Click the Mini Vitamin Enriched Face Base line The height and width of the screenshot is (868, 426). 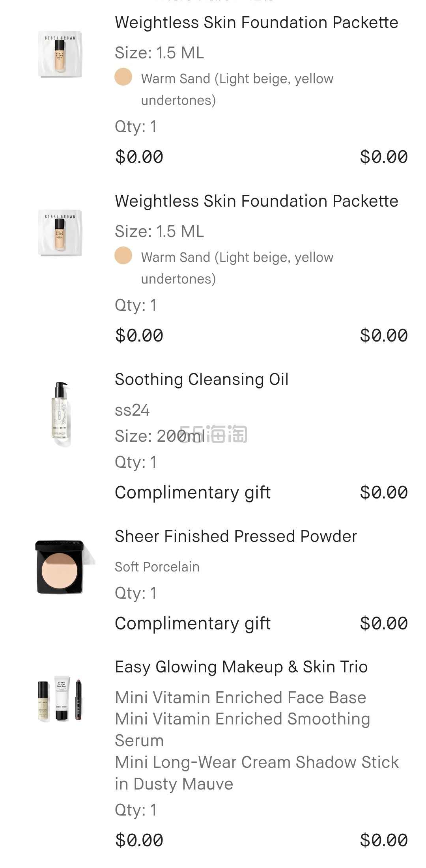click(240, 698)
